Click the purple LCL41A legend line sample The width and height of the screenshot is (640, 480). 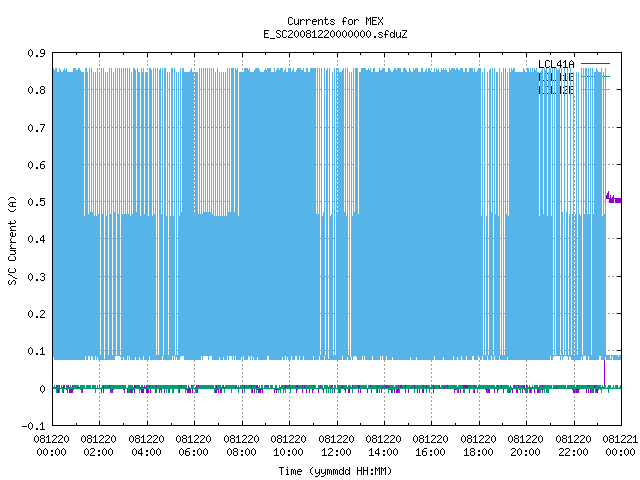click(595, 64)
